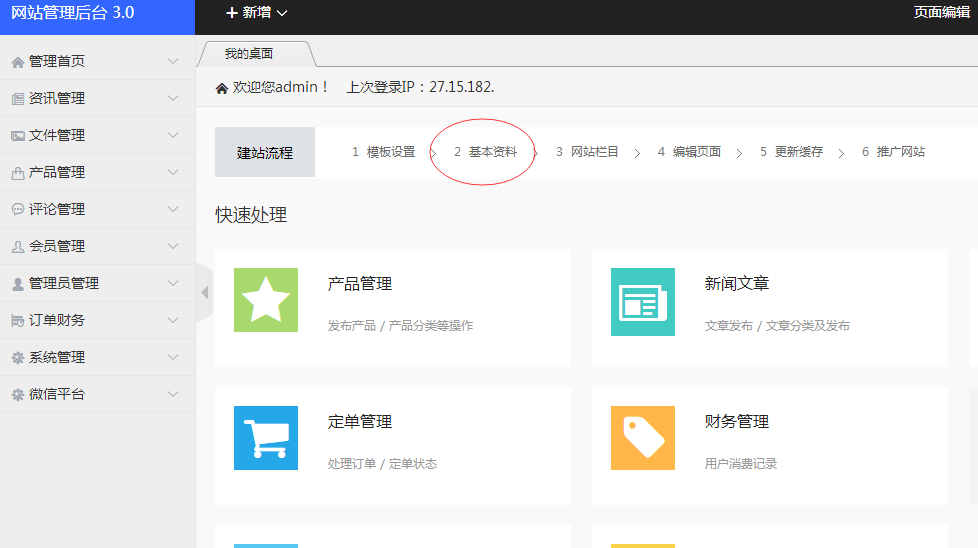Image resolution: width=978 pixels, height=548 pixels.
Task: Click 处理订单 / 定单状态 description
Action: (382, 464)
